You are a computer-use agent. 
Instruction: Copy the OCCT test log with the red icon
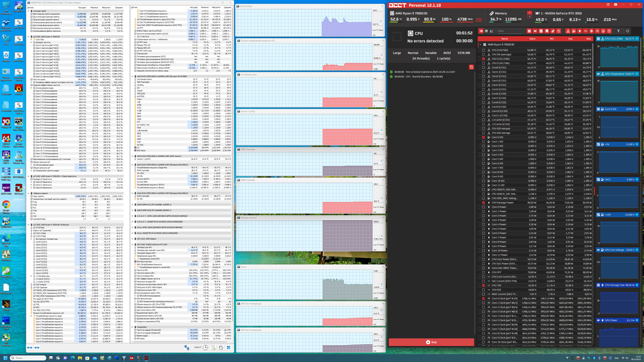click(471, 68)
